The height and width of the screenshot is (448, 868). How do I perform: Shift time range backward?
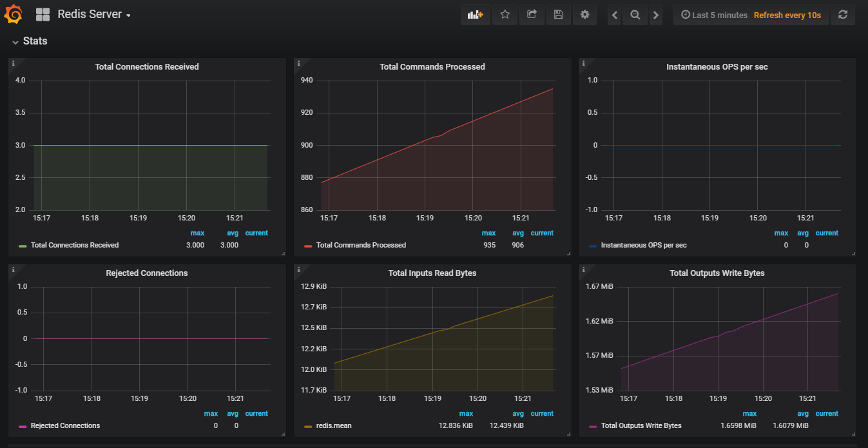(x=615, y=15)
